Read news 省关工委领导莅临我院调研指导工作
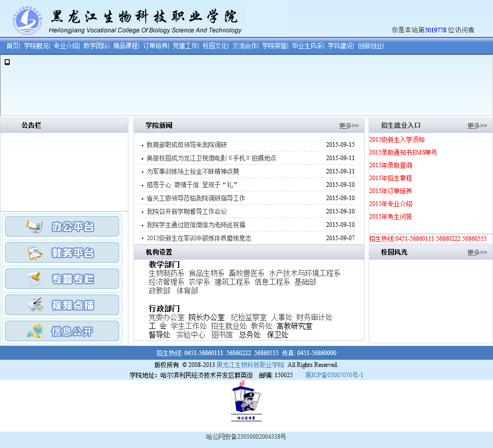Screen dimensions: 493x448 (196, 198)
